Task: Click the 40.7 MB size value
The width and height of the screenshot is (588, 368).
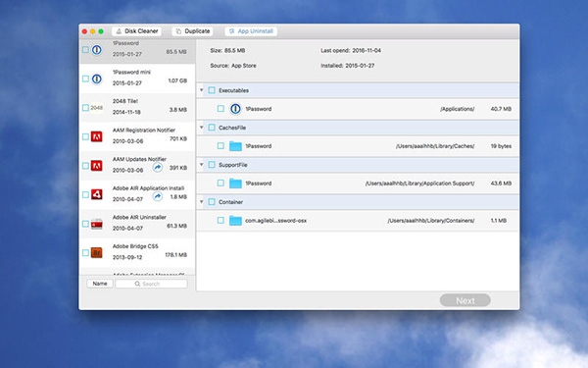Action: coord(501,109)
